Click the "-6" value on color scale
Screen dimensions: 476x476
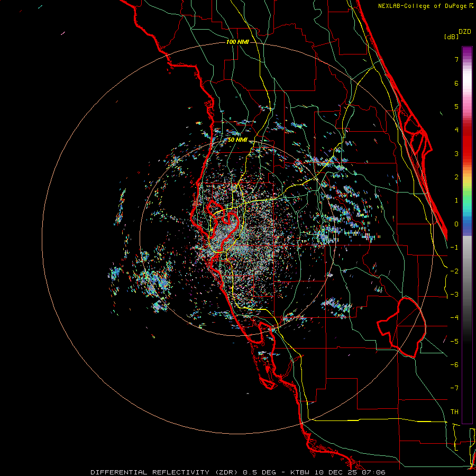pos(454,365)
